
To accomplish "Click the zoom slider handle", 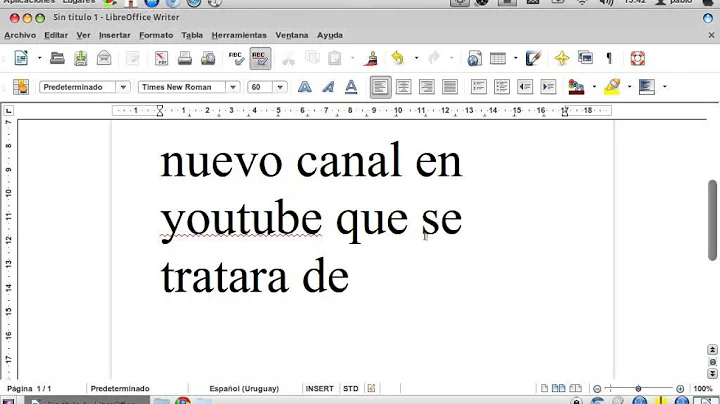I will pyautogui.click(x=638, y=388).
